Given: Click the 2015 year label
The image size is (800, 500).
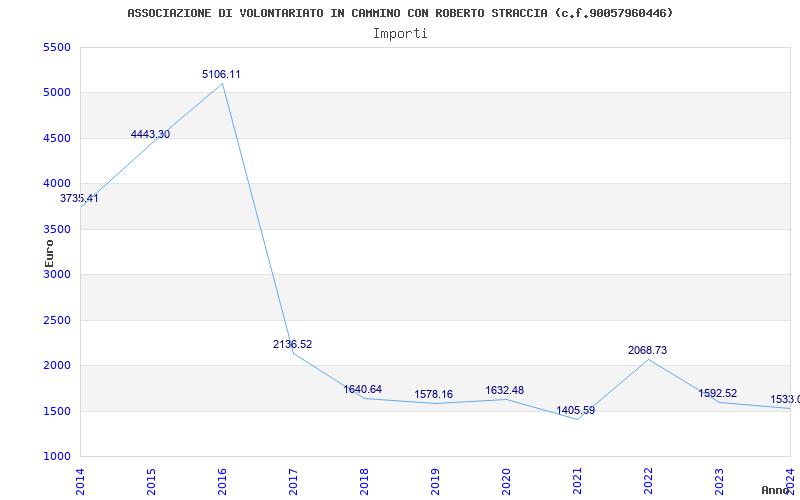Looking at the screenshot, I should click(x=151, y=482).
